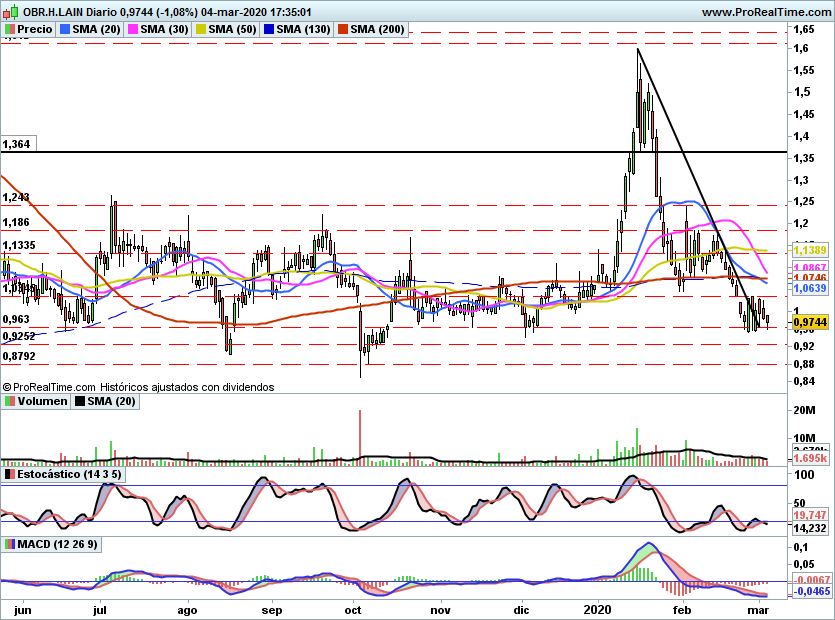Click the MACD indicator color icon
The height and width of the screenshot is (620, 835).
[x=10, y=544]
